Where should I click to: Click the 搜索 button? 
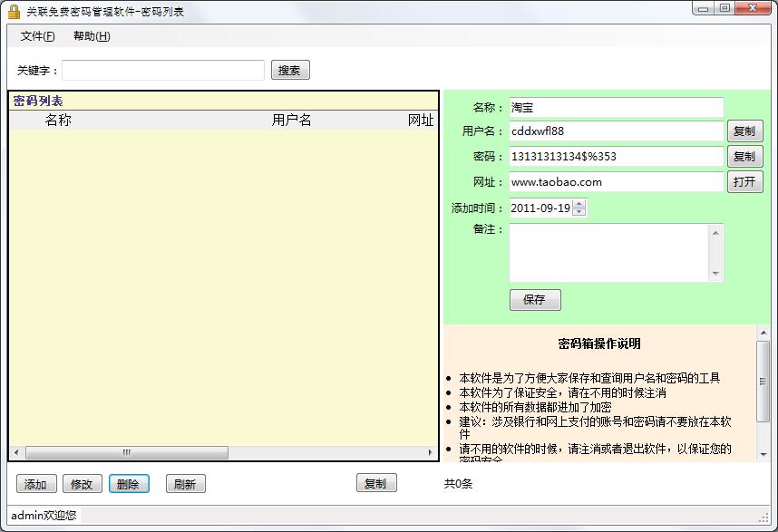[x=290, y=70]
